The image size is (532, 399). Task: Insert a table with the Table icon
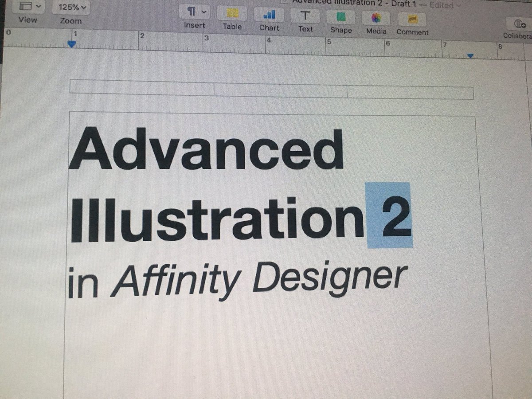(x=232, y=13)
